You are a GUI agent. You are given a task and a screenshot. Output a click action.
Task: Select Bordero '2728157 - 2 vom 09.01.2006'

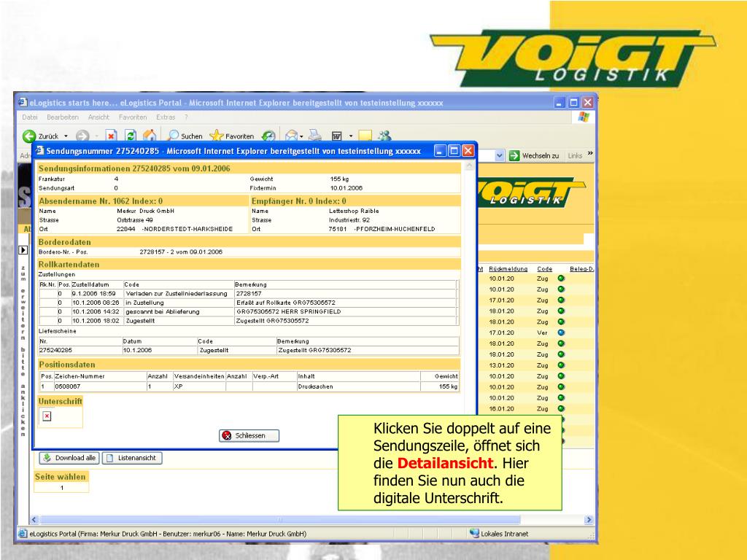[x=181, y=252]
